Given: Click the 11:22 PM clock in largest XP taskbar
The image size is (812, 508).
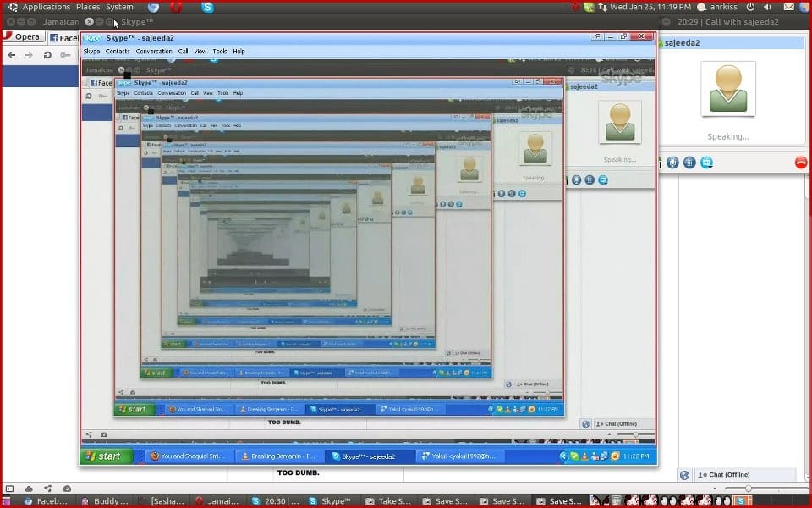Looking at the screenshot, I should (636, 456).
